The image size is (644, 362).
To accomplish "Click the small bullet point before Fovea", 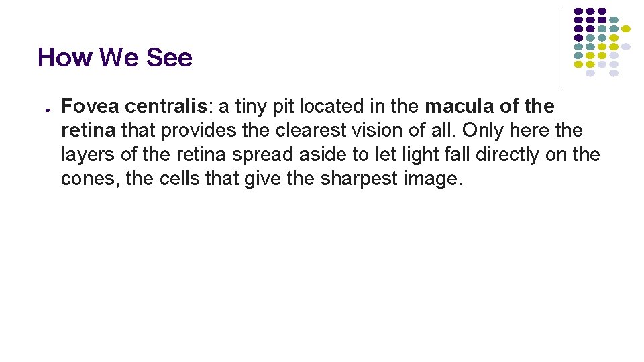I will point(48,110).
